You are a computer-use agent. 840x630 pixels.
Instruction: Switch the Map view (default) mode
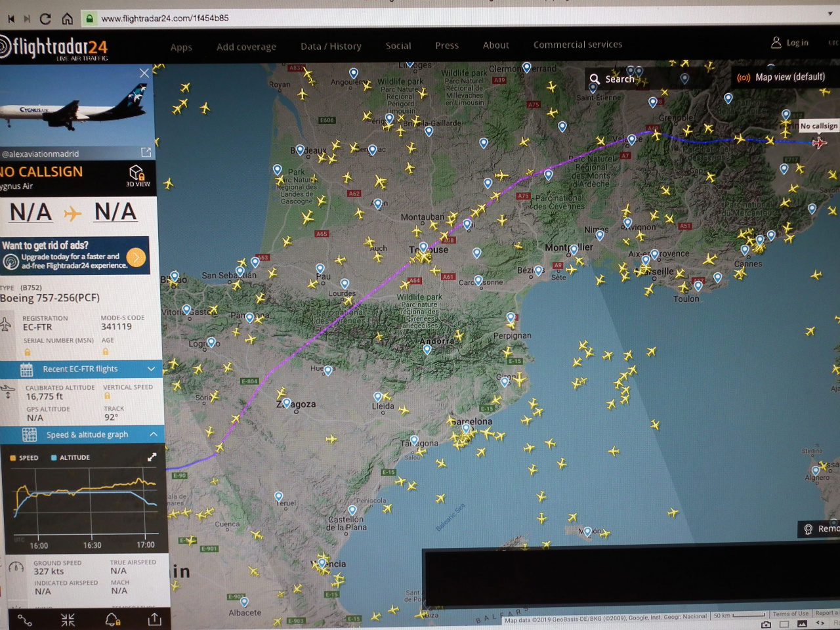[781, 77]
